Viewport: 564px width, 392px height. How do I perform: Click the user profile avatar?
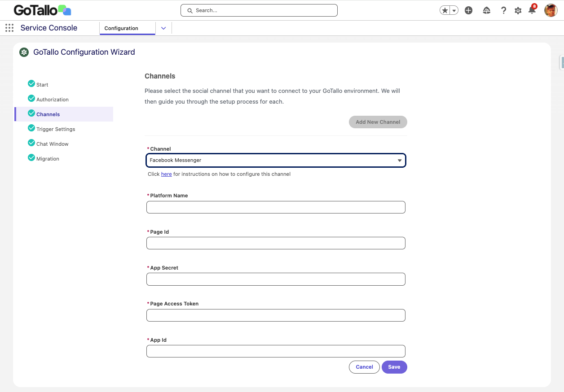tap(551, 10)
